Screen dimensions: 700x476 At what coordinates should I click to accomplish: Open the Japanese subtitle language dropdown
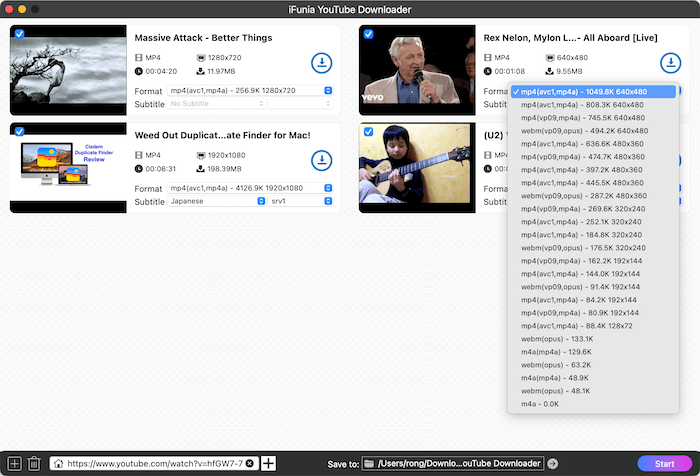pos(216,201)
